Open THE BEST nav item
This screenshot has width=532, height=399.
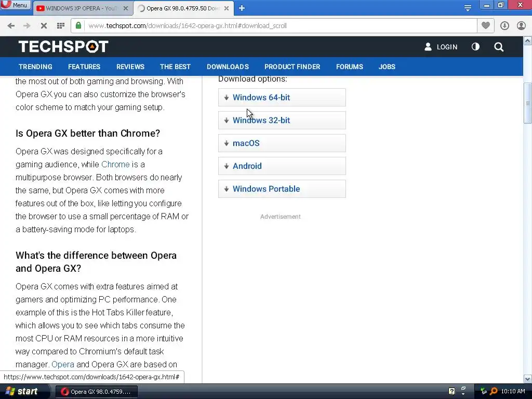[175, 66]
